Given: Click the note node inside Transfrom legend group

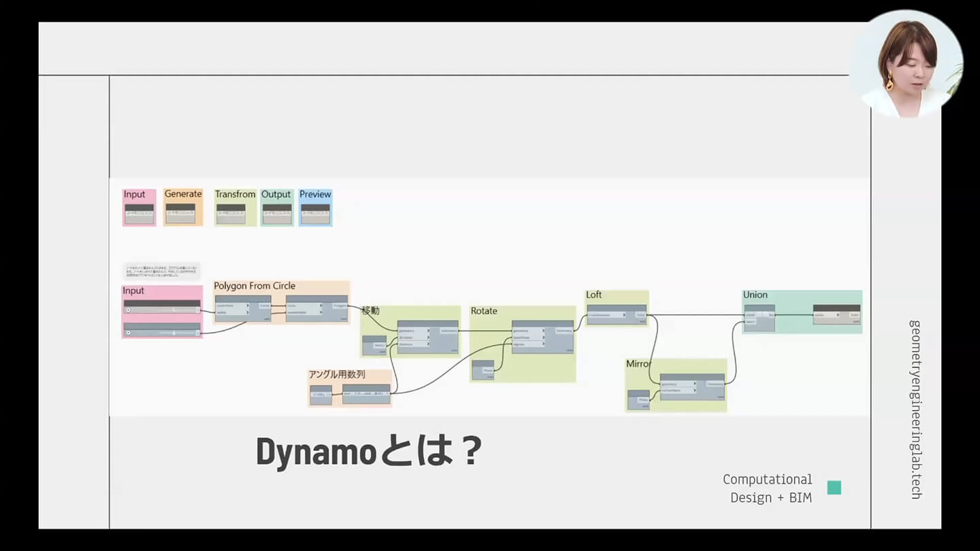Looking at the screenshot, I should 231,214.
